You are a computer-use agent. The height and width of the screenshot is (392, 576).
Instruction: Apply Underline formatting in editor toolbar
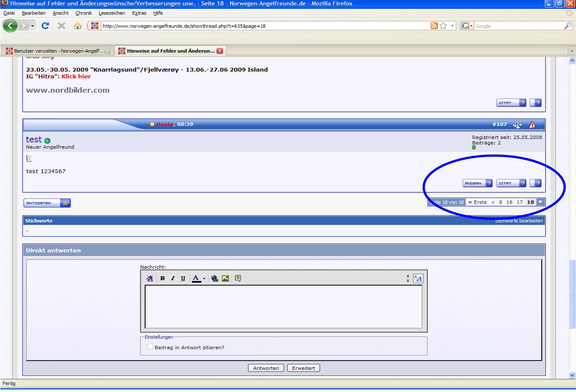click(183, 278)
